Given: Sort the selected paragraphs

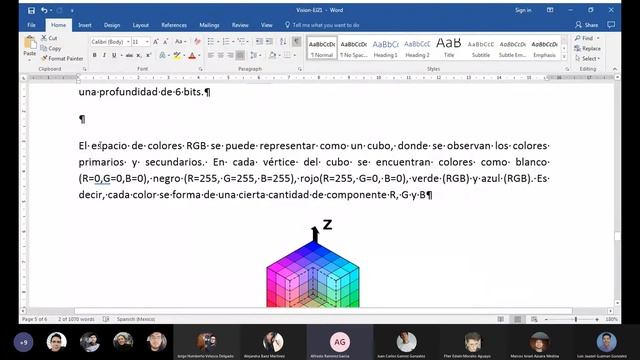Looking at the screenshot, I should (283, 42).
